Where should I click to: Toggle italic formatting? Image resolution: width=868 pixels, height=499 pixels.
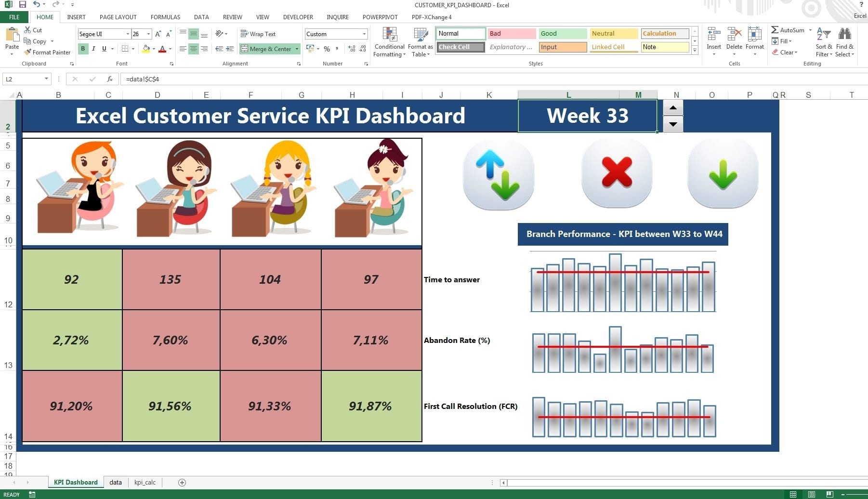[92, 49]
